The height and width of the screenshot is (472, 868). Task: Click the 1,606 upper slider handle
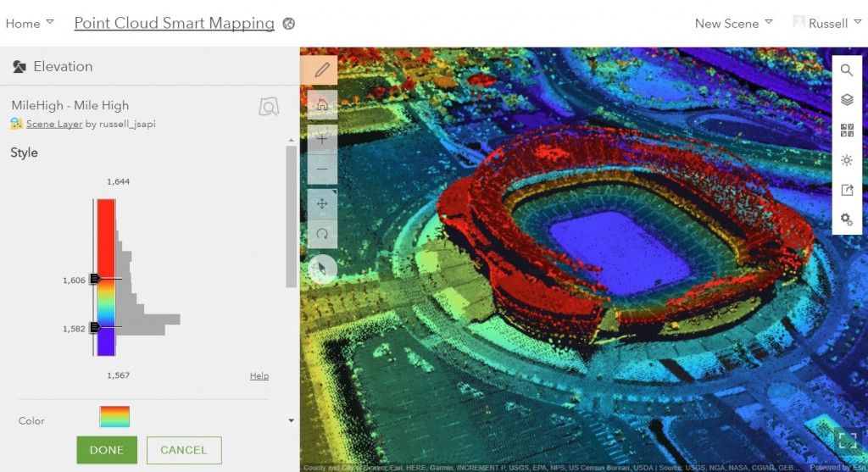pyautogui.click(x=95, y=278)
